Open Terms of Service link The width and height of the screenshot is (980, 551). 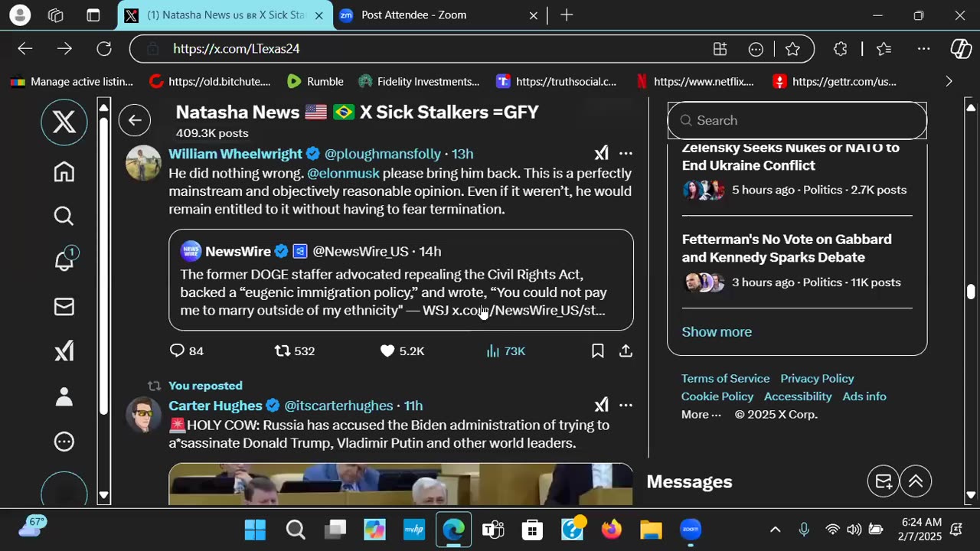pyautogui.click(x=726, y=379)
